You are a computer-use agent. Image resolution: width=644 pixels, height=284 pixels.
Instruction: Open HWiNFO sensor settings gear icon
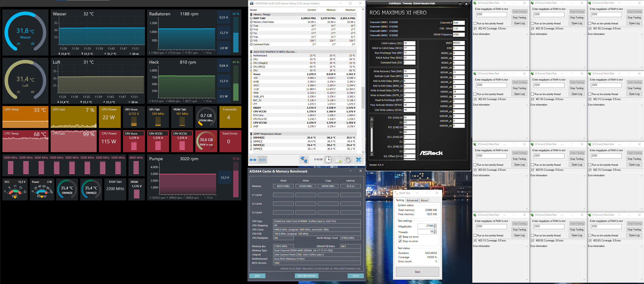pyautogui.click(x=348, y=160)
